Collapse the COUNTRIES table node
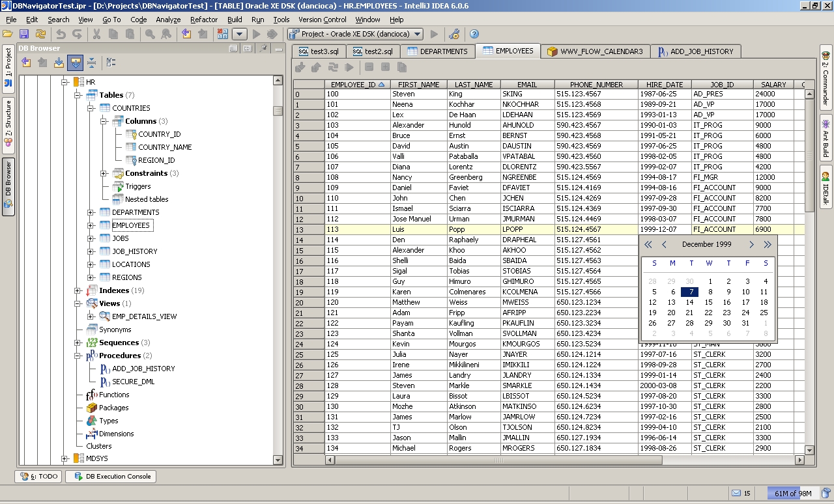834x504 pixels. coord(91,108)
